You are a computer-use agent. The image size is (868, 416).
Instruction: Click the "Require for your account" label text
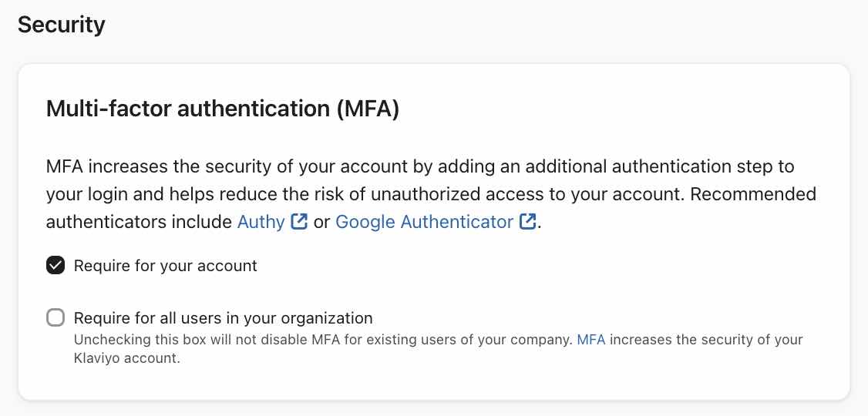165,266
